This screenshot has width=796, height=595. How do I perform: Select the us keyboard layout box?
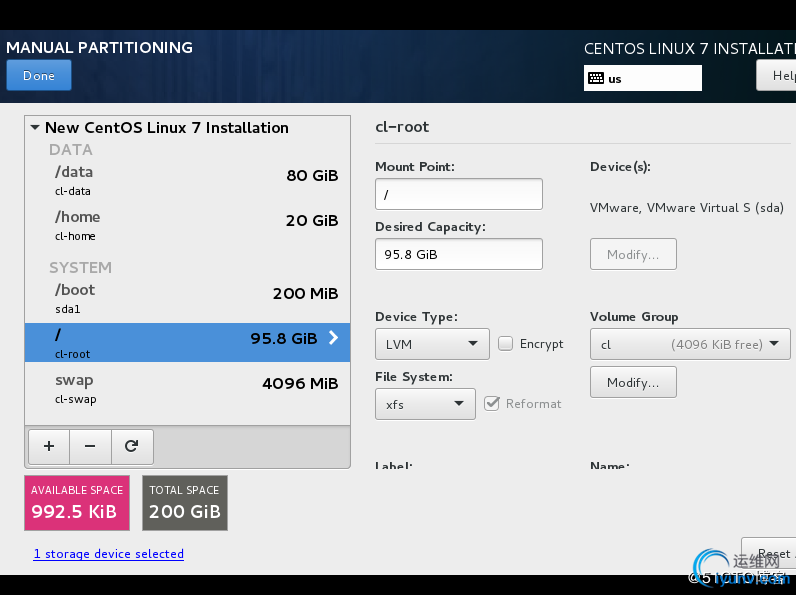(643, 78)
